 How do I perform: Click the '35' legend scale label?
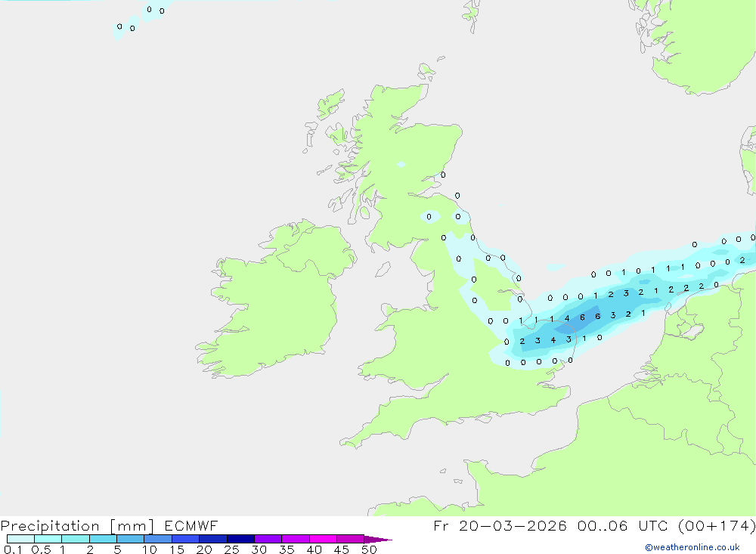pyautogui.click(x=287, y=549)
